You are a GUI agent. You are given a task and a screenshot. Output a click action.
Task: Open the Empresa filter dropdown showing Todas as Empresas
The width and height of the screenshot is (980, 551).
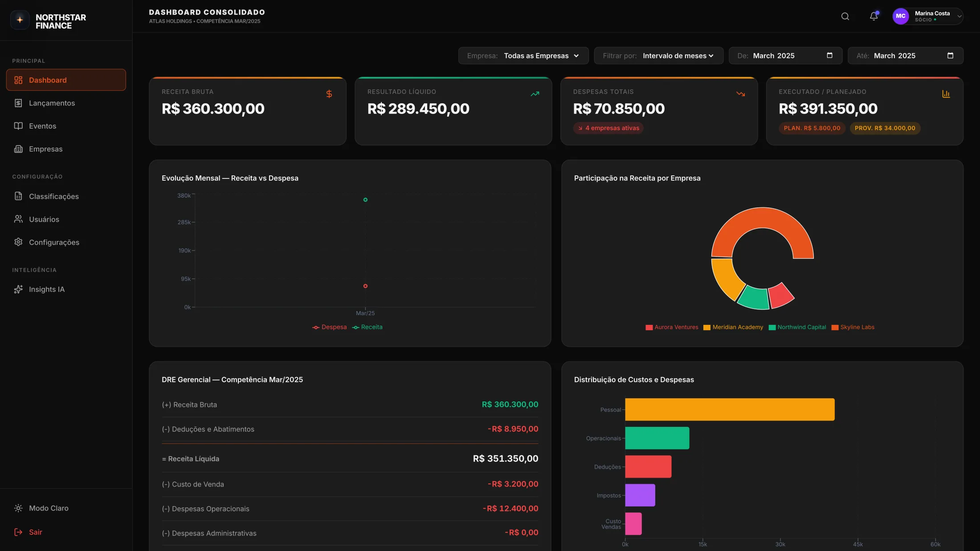[541, 56]
